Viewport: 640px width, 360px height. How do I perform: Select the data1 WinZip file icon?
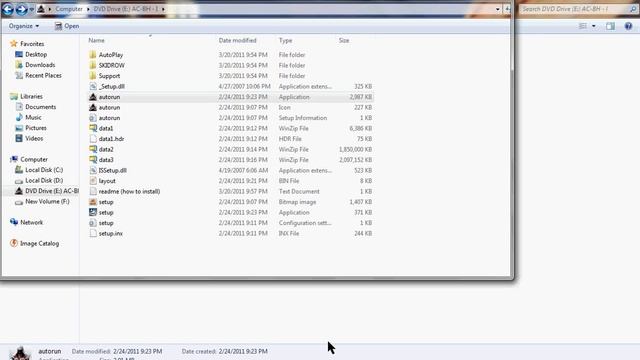tap(93, 129)
